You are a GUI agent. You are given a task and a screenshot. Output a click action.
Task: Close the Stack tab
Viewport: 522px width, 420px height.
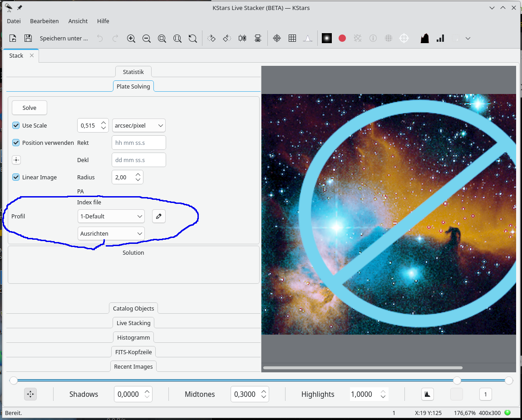pos(32,55)
